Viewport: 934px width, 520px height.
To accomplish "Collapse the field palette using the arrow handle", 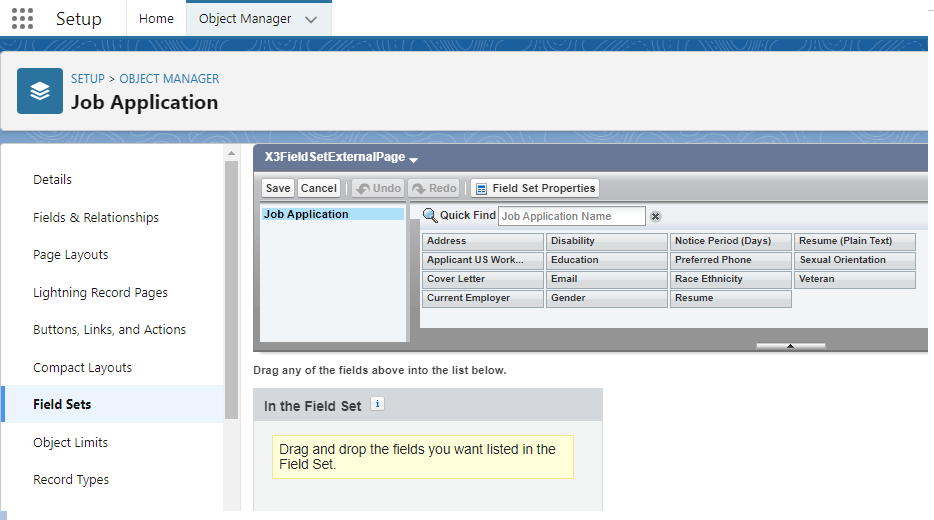I will pos(790,346).
